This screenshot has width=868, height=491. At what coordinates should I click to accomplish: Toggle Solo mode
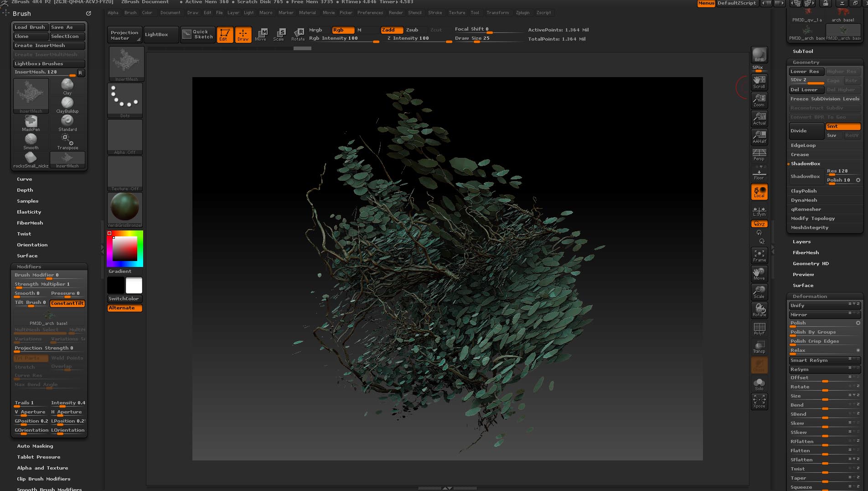point(759,383)
